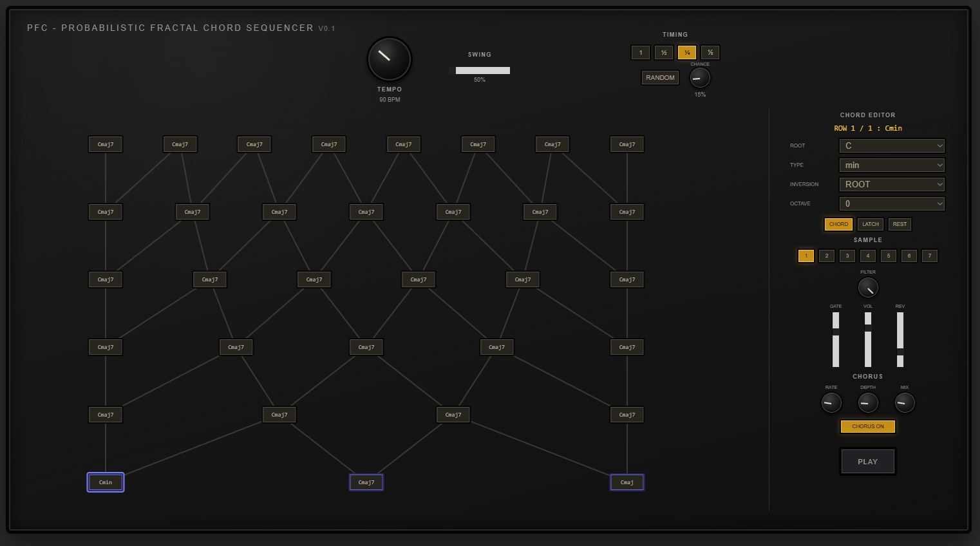
Task: Expand the Inversion dropdown
Action: pyautogui.click(x=892, y=184)
